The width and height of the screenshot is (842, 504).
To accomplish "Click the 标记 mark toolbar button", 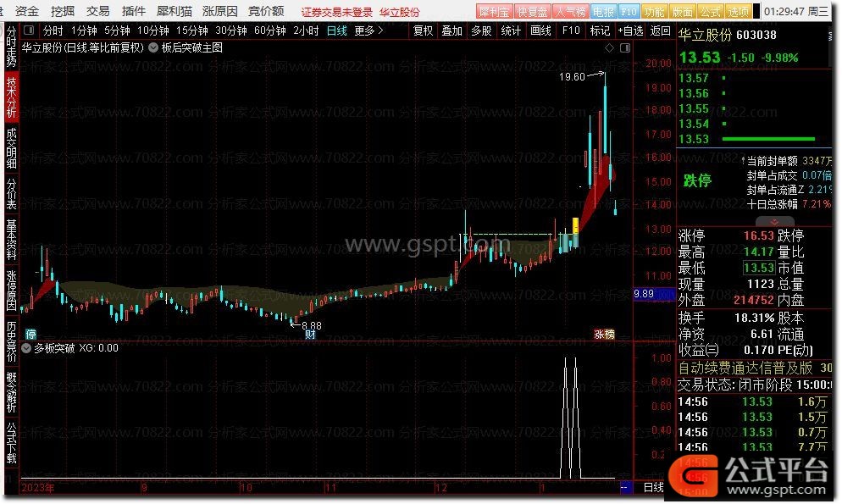I will tap(600, 30).
